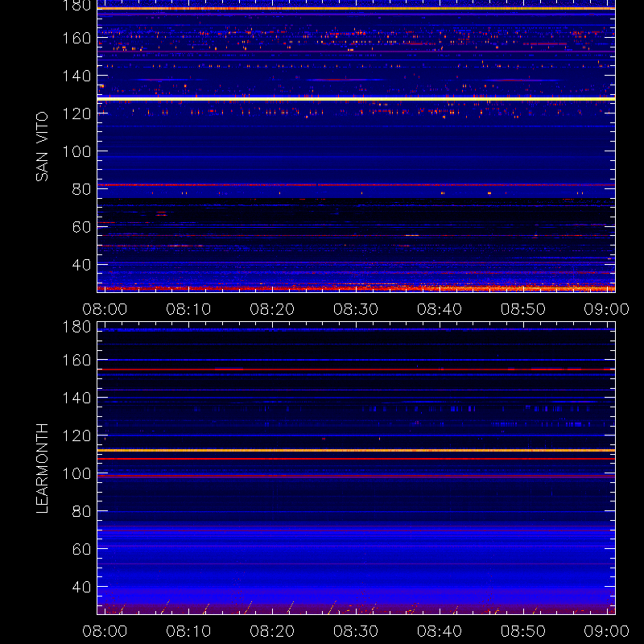The height and width of the screenshot is (644, 644).
Task: Select the 180 tick label on LEARMONTH plot
Action: coord(76,327)
